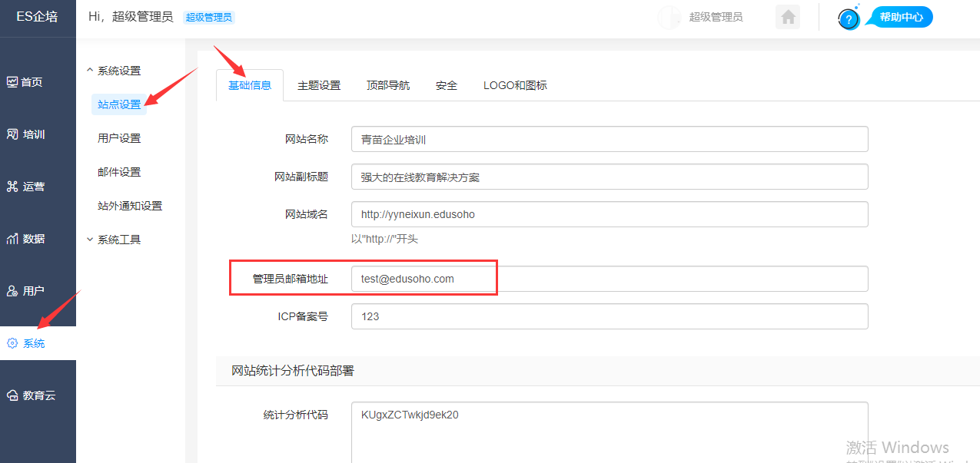Screen dimensions: 980x463
Task: Open 运营 operations section icon
Action: (x=12, y=187)
